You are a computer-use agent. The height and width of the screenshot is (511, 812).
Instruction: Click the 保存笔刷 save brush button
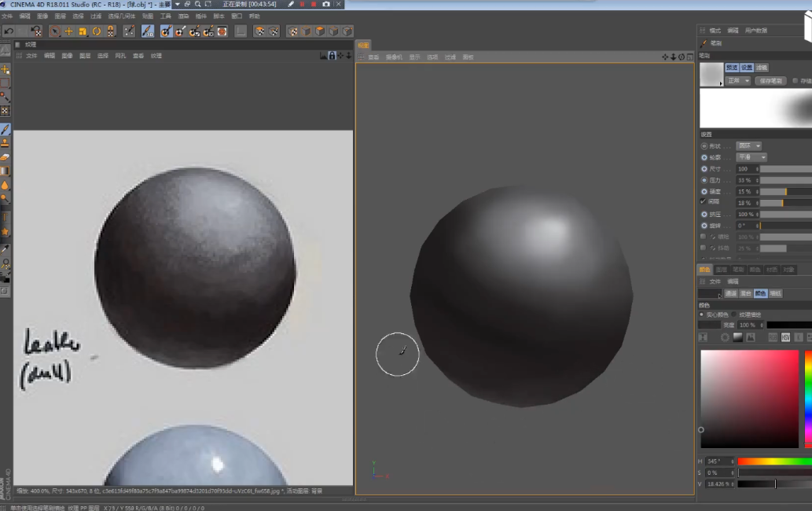770,81
